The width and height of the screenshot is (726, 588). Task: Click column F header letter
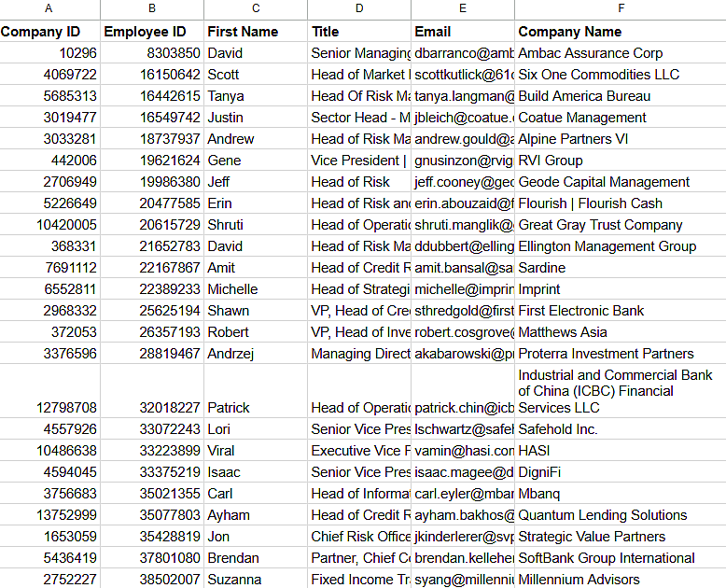click(620, 9)
